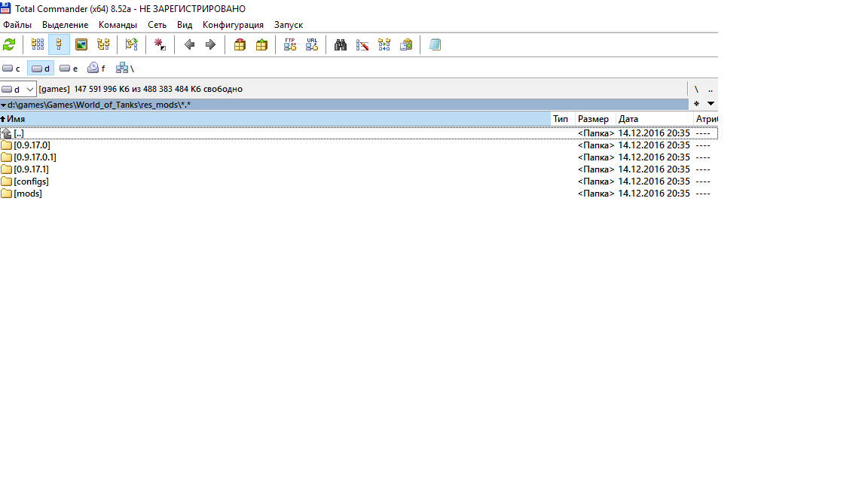
Task: Open the multi-rename tool icon
Action: click(362, 45)
